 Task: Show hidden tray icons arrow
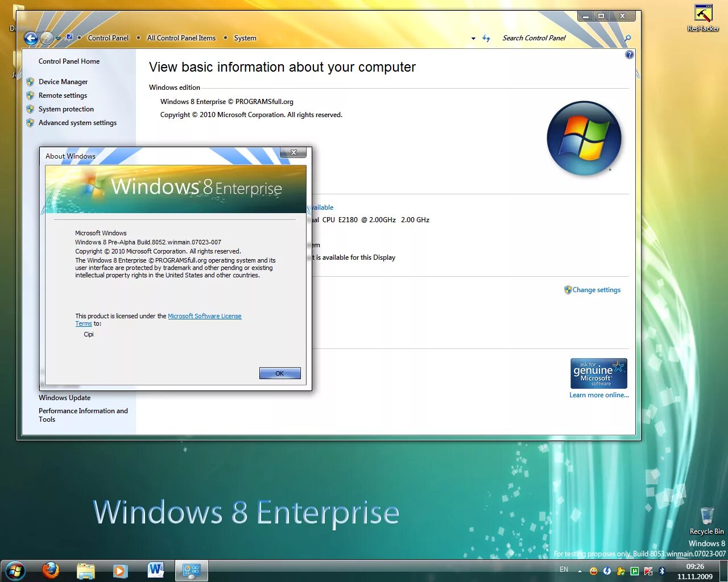coord(580,571)
